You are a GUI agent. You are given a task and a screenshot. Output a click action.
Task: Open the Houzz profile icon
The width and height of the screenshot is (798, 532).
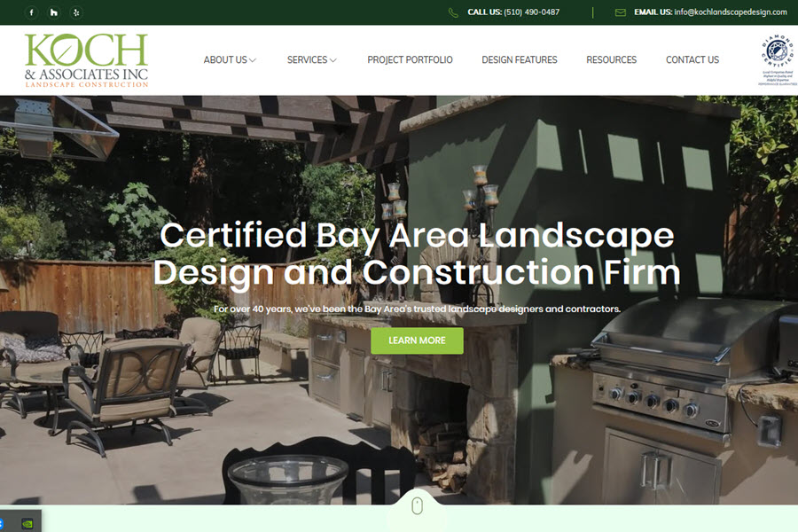point(54,12)
